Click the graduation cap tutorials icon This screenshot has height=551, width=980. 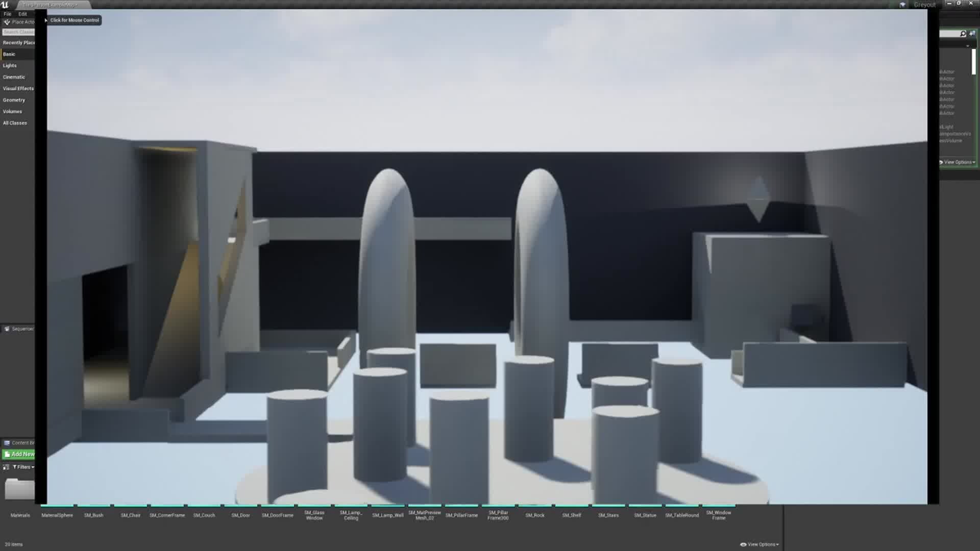tap(902, 5)
